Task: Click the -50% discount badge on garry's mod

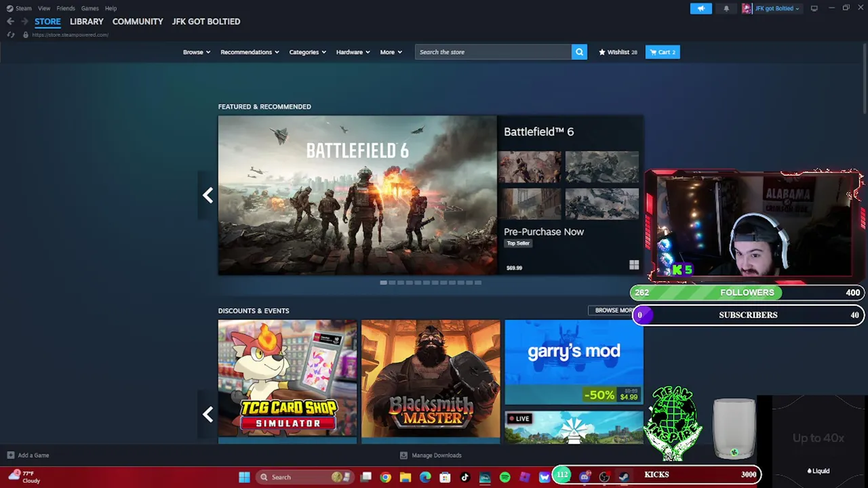Action: pyautogui.click(x=600, y=394)
